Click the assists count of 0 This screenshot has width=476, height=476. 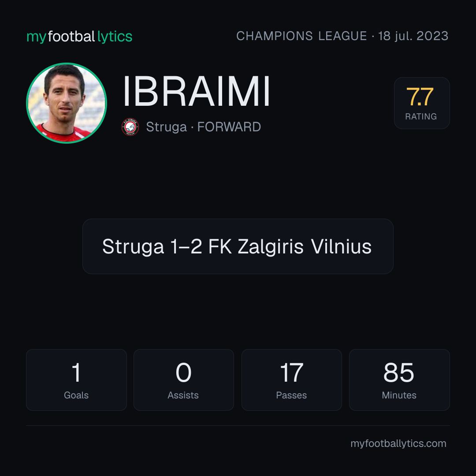click(184, 372)
